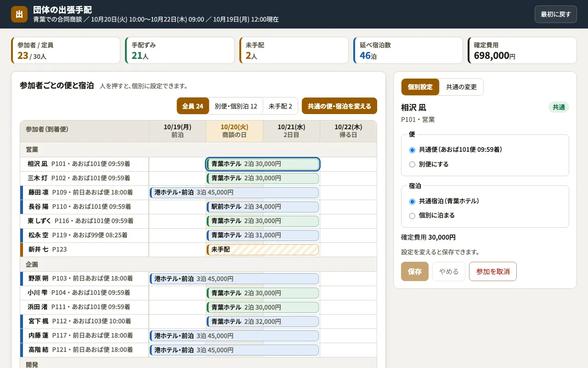The width and height of the screenshot is (588, 368).
Task: Select 宮下 楓's 青葉ホテル 32,000円 bar
Action: (x=263, y=321)
